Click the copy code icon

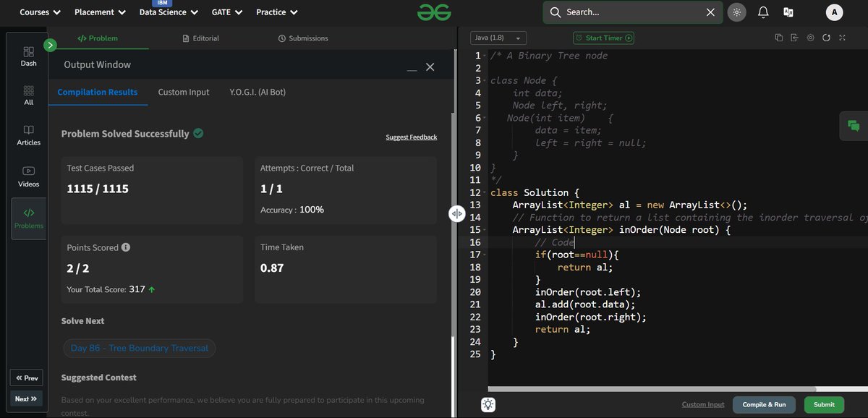pyautogui.click(x=779, y=38)
